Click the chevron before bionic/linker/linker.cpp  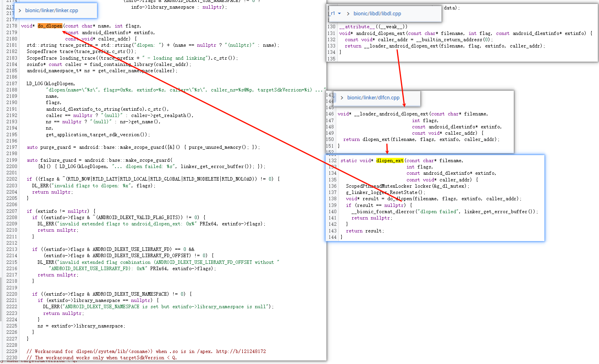[20, 11]
